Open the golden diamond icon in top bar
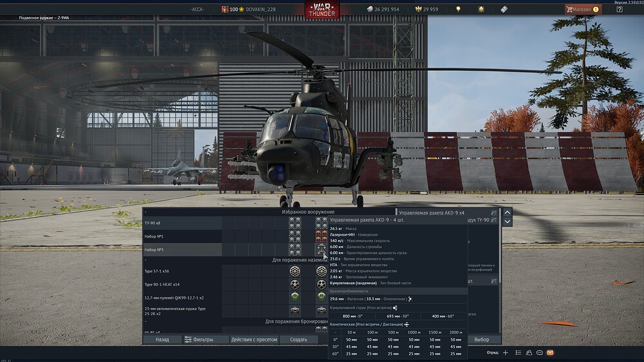The height and width of the screenshot is (362, 644). (x=481, y=9)
